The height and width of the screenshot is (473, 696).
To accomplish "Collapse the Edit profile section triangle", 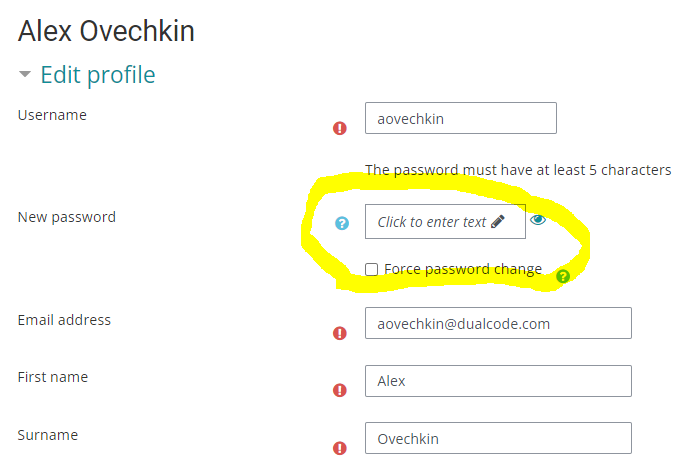I will 25,75.
